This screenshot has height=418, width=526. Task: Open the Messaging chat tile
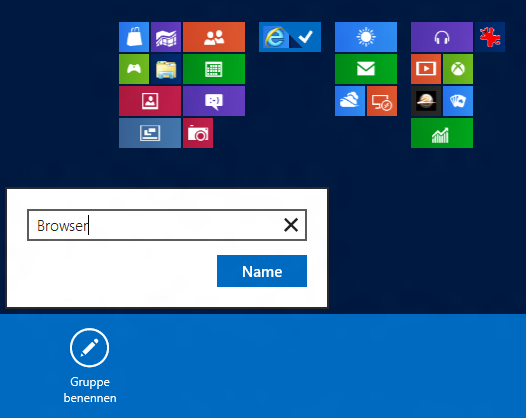(214, 101)
